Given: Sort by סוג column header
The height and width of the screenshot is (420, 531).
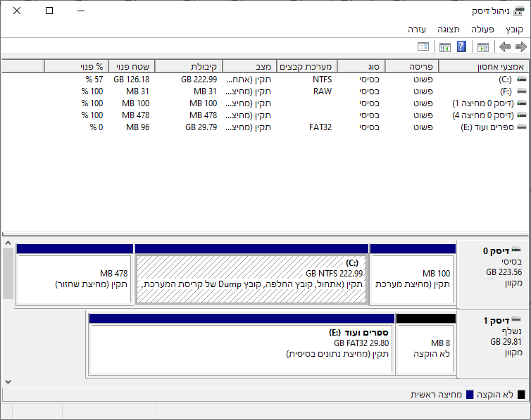Looking at the screenshot, I should point(361,67).
